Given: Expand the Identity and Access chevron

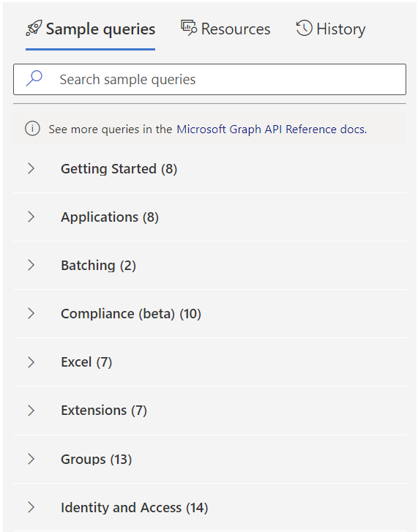Looking at the screenshot, I should coord(31,507).
